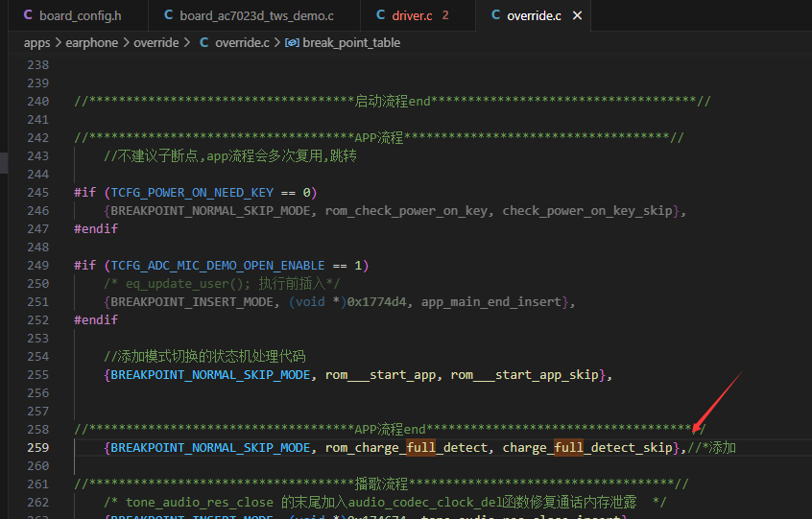Screen dimensions: 812x519
Task: Click the break_point_table symbol icon in breadcrumb
Action: 292,42
